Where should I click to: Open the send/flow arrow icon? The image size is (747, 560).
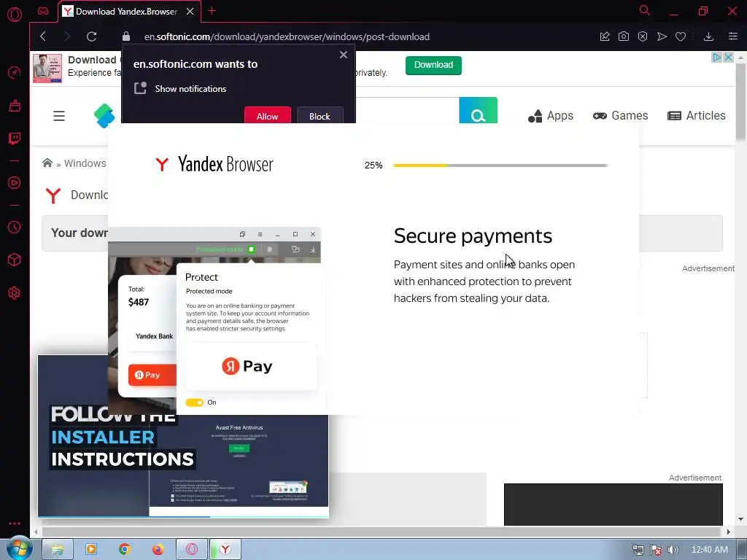[662, 36]
